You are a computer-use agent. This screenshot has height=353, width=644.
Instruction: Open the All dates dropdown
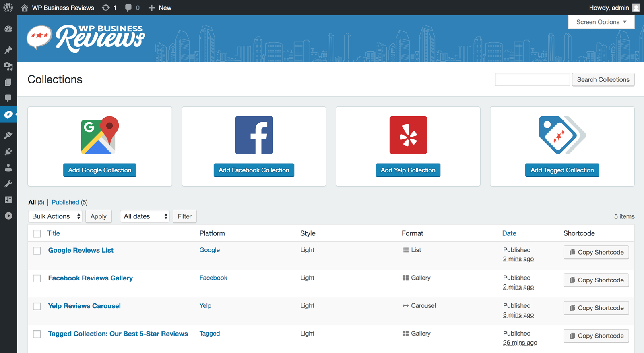(145, 216)
